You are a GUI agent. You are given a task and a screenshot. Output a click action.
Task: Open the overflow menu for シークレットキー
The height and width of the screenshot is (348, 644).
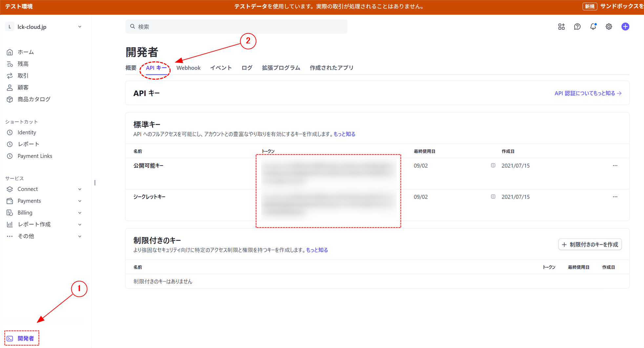615,197
